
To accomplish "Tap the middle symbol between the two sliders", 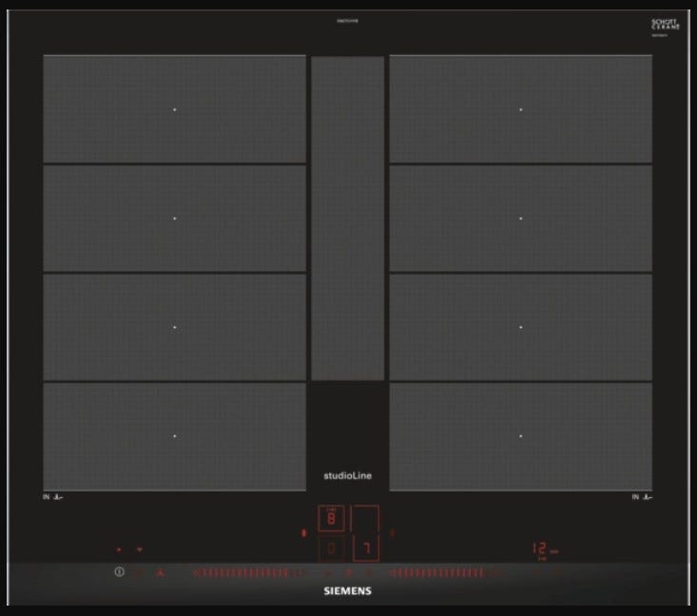I will (349, 573).
